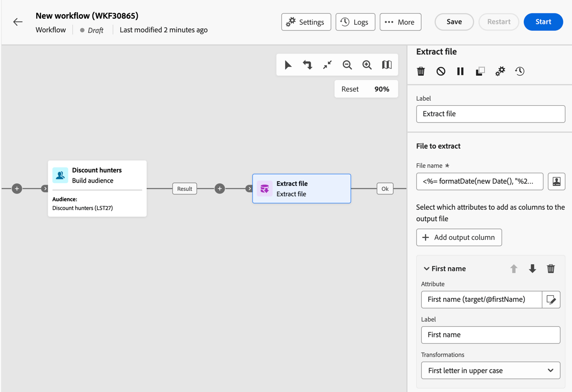Open the Transformations dropdown

click(490, 371)
